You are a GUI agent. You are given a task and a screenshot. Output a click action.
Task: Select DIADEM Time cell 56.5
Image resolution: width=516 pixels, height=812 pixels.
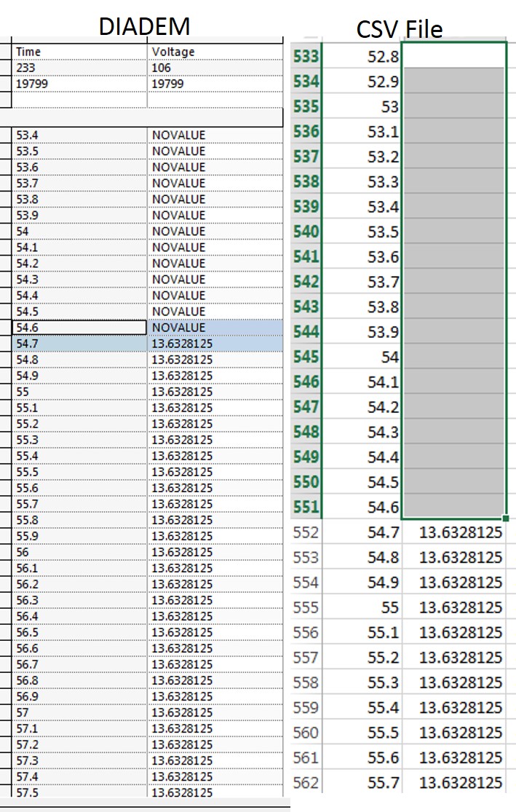pos(79,633)
